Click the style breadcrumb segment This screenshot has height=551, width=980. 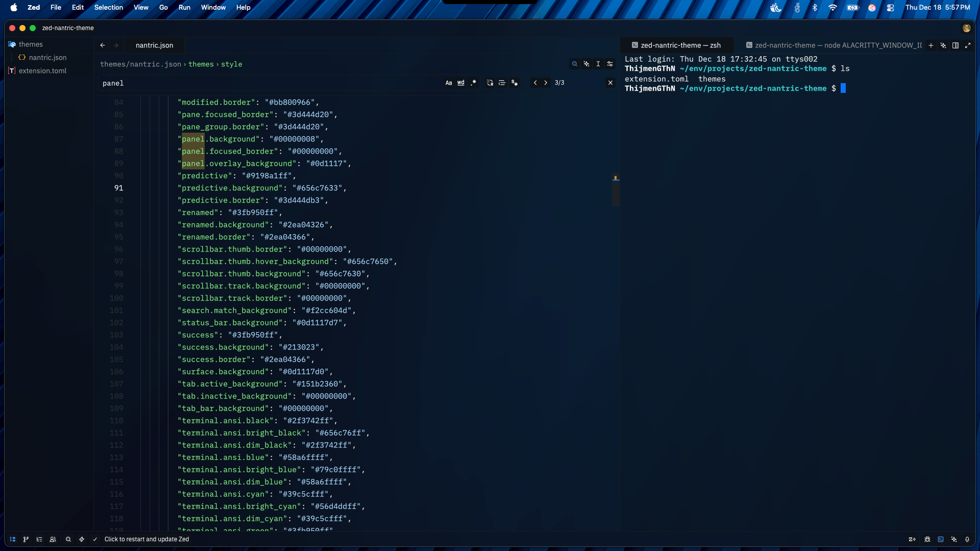(x=231, y=64)
